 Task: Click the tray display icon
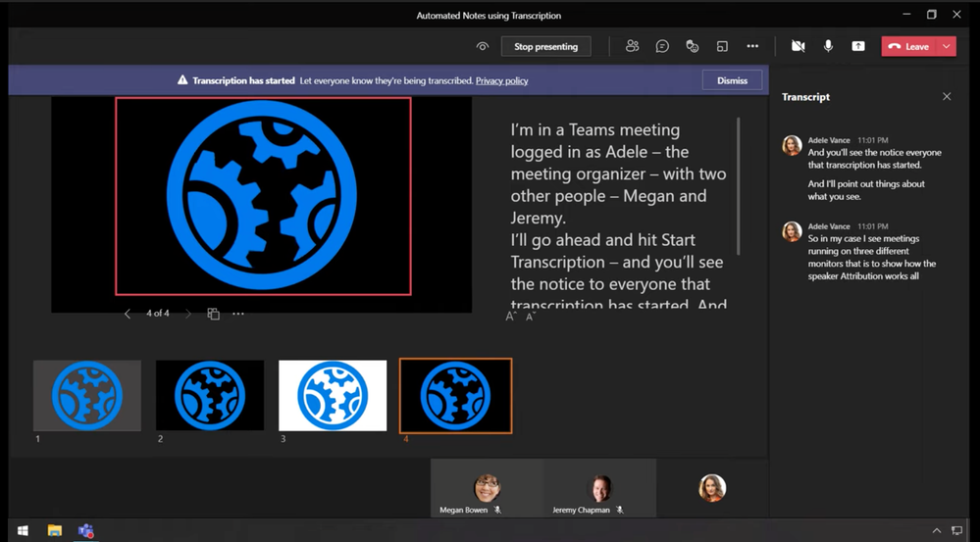tap(956, 531)
